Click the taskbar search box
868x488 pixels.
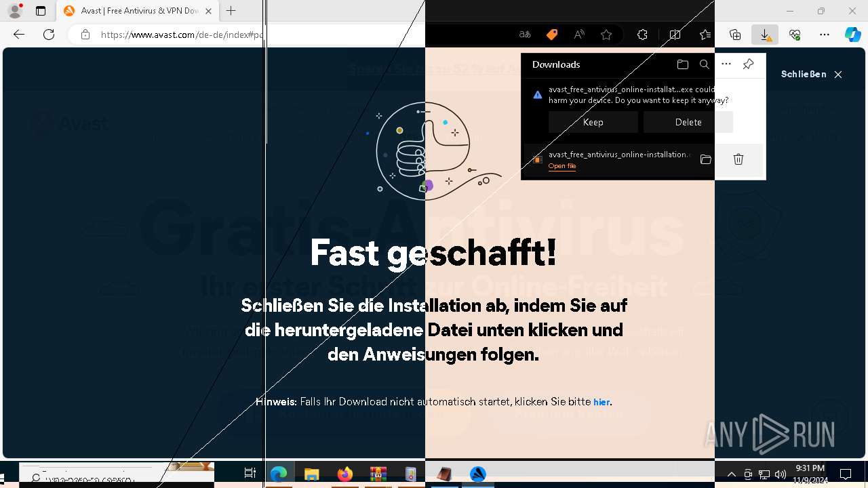tap(117, 474)
